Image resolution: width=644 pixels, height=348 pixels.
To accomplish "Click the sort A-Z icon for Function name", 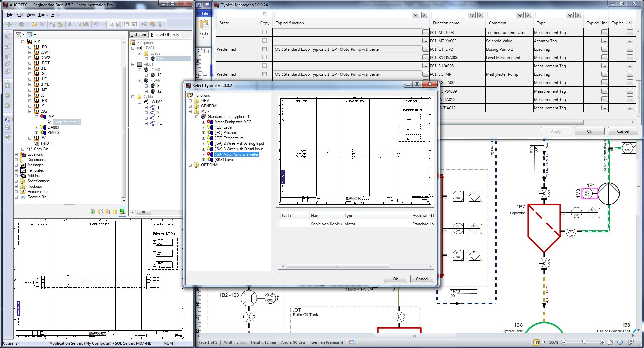I will coord(480,15).
